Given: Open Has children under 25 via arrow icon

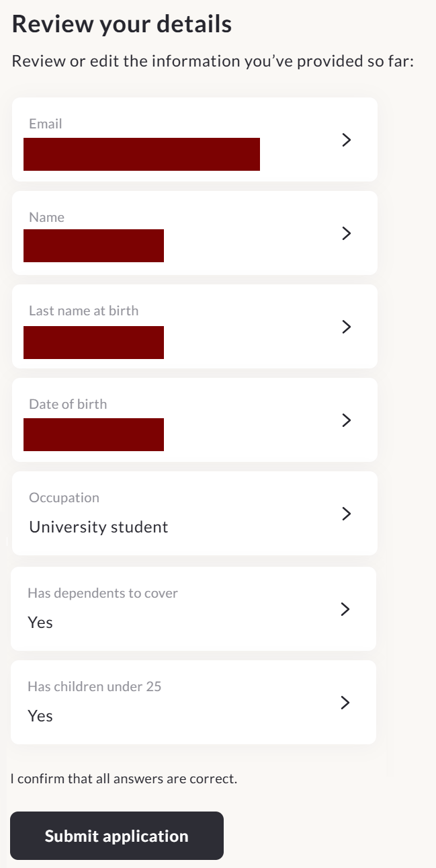Looking at the screenshot, I should click(x=345, y=703).
